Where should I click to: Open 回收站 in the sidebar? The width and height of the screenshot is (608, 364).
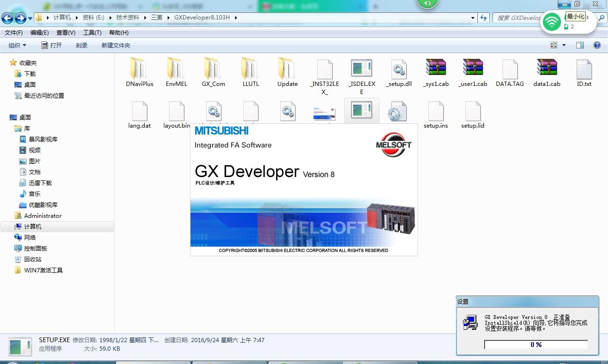point(33,259)
